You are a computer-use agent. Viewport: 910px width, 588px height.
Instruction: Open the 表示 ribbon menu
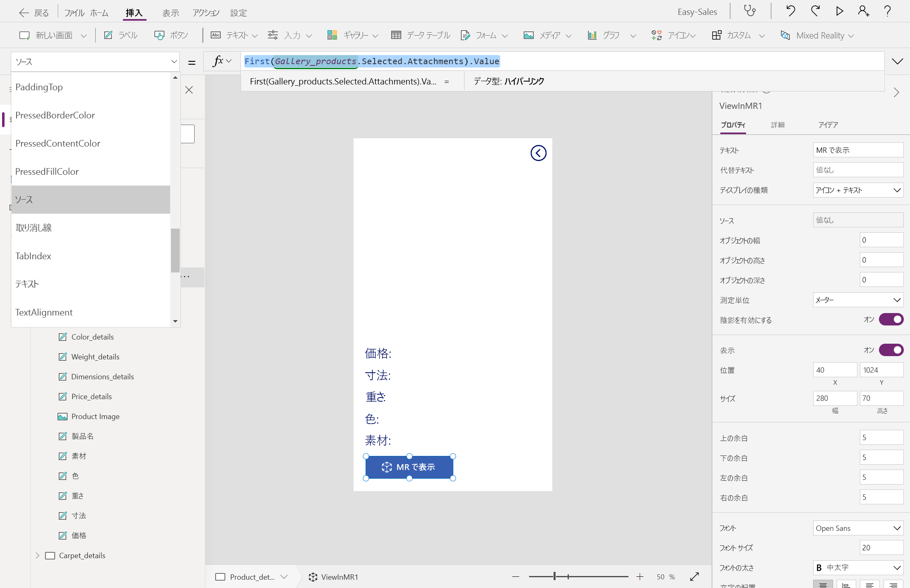tap(170, 13)
